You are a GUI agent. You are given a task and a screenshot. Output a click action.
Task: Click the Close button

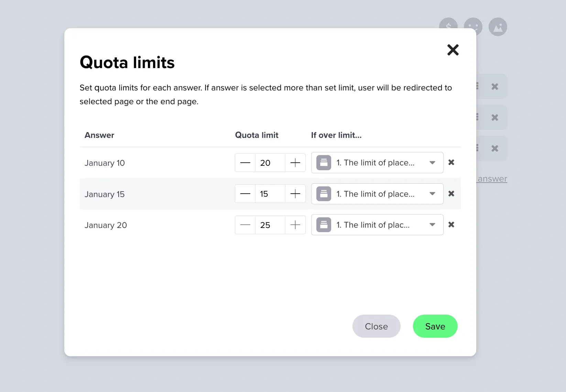tap(376, 326)
